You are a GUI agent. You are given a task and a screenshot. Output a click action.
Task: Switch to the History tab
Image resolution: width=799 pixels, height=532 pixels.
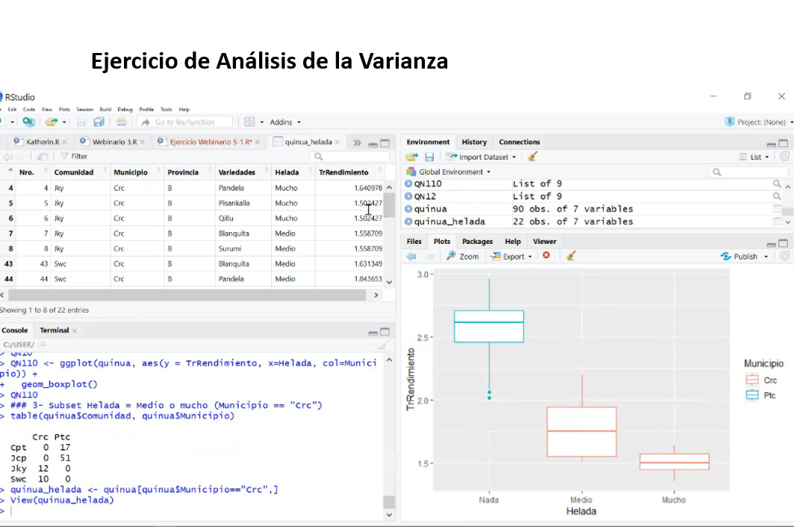tap(473, 142)
